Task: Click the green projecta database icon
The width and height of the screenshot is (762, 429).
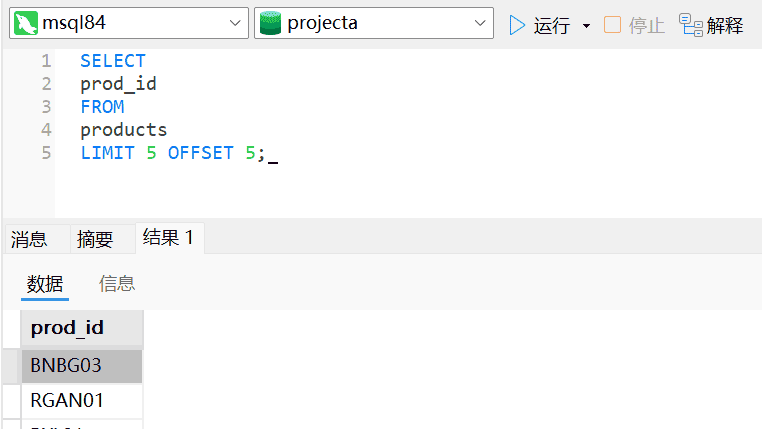Action: click(x=270, y=24)
